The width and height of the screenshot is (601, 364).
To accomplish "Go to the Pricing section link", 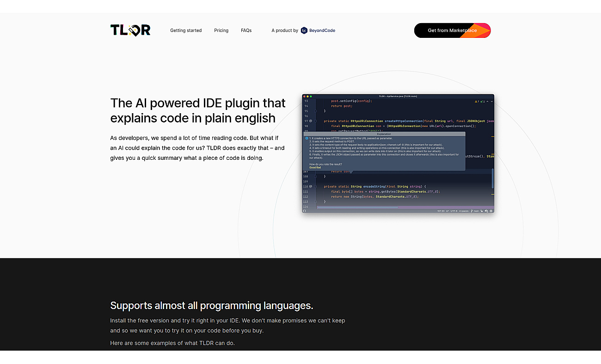I will coord(221,30).
